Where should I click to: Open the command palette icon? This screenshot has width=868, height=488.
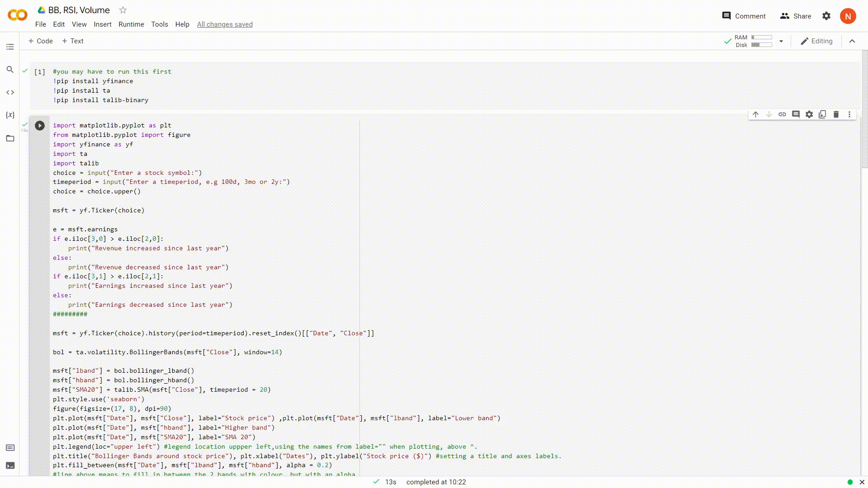[x=10, y=448]
